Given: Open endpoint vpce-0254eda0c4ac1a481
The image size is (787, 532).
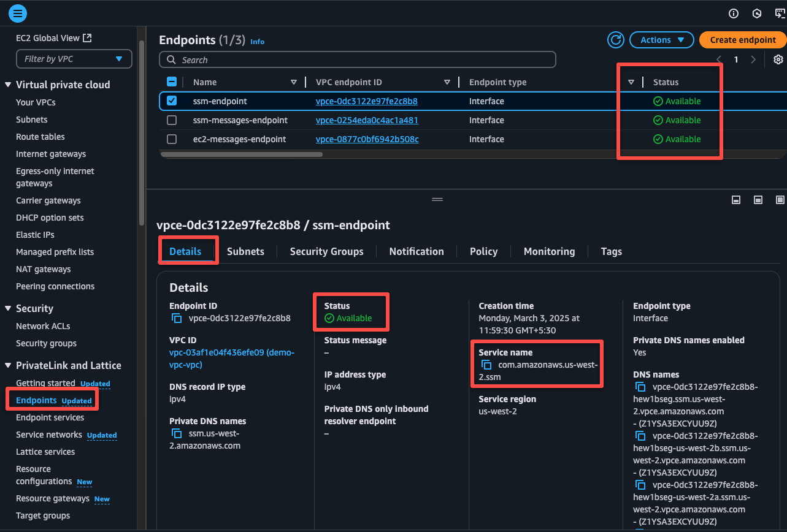Looking at the screenshot, I should tap(367, 120).
